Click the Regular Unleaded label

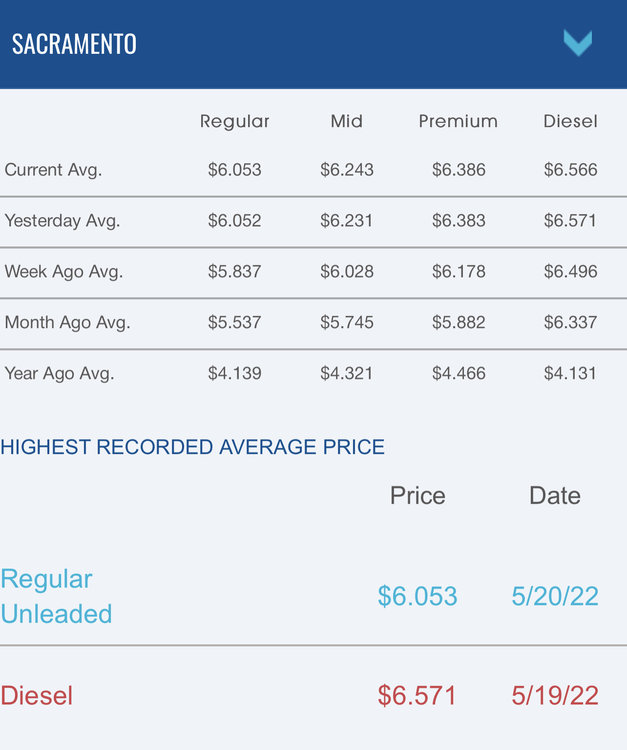coord(56,596)
